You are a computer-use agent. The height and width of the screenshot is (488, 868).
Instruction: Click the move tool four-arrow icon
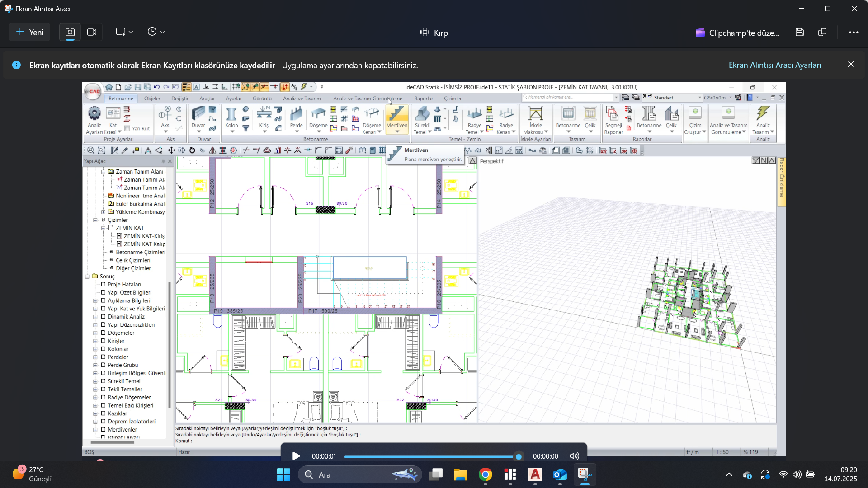point(171,150)
